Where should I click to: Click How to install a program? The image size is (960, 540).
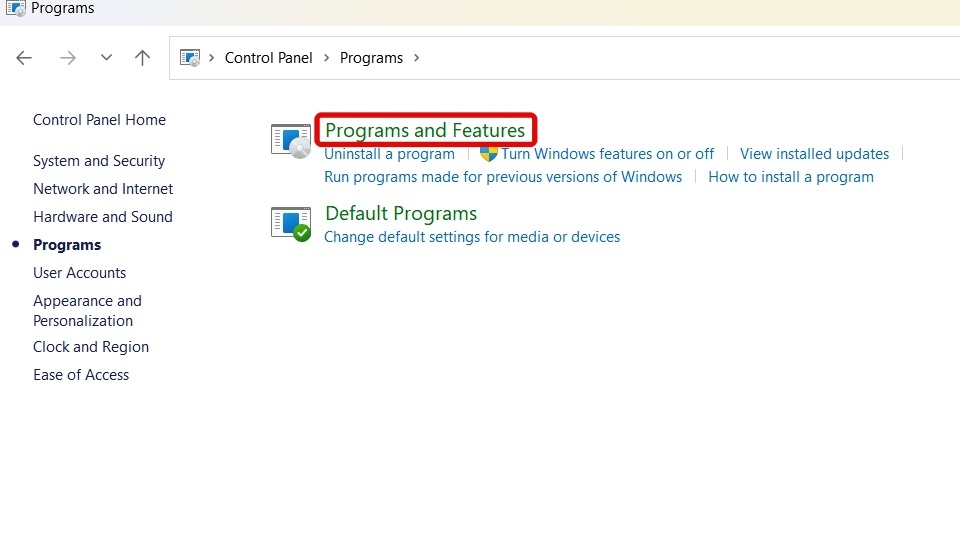click(x=791, y=177)
